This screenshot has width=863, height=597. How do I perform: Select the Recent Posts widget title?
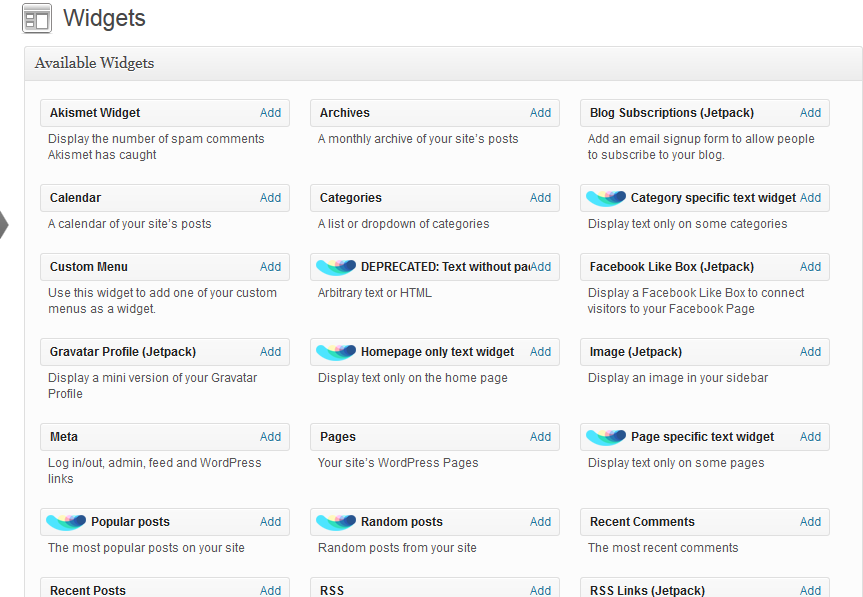[88, 591]
